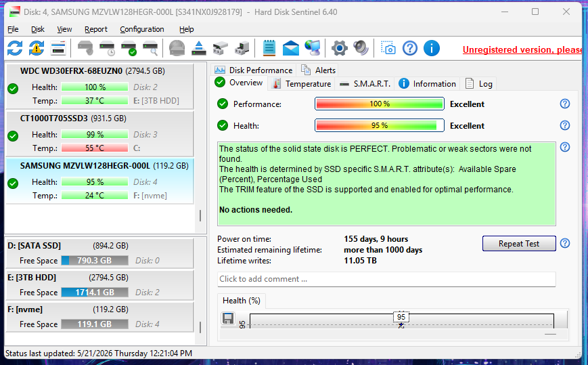Click the gray disk with shield toolbar icon
Image resolution: width=588 pixels, height=365 pixels.
85,48
